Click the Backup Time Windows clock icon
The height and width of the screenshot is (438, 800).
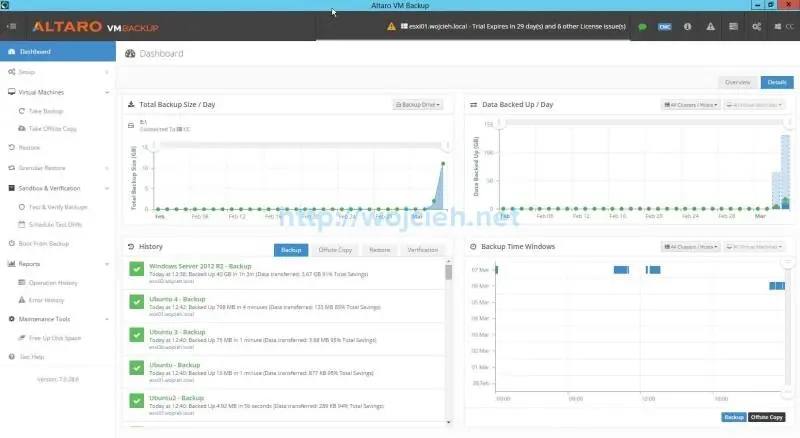pos(473,247)
